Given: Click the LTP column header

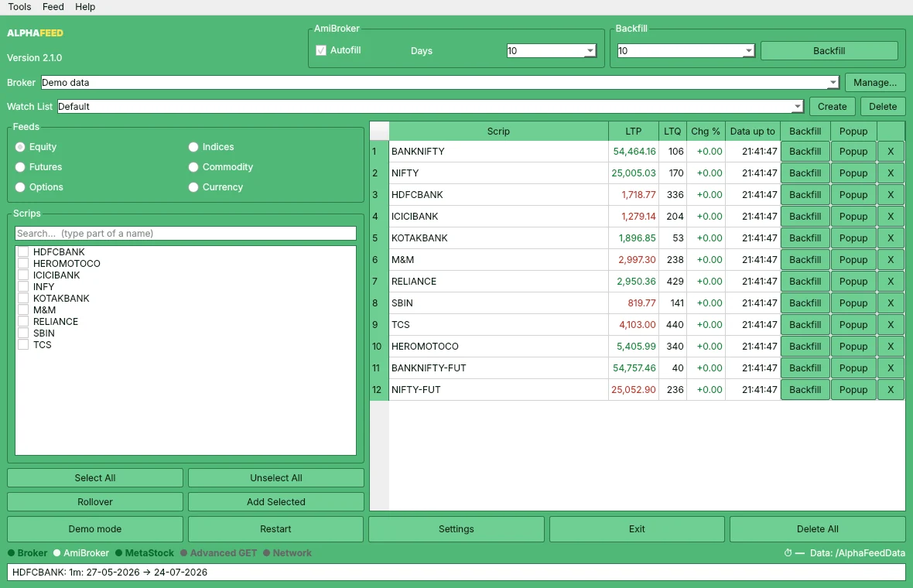Looking at the screenshot, I should coord(634,132).
